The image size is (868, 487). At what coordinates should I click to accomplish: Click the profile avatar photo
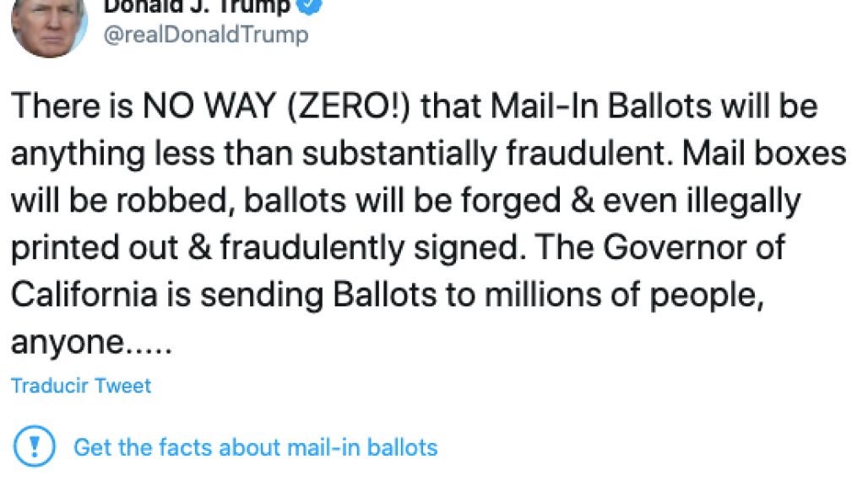click(x=49, y=28)
